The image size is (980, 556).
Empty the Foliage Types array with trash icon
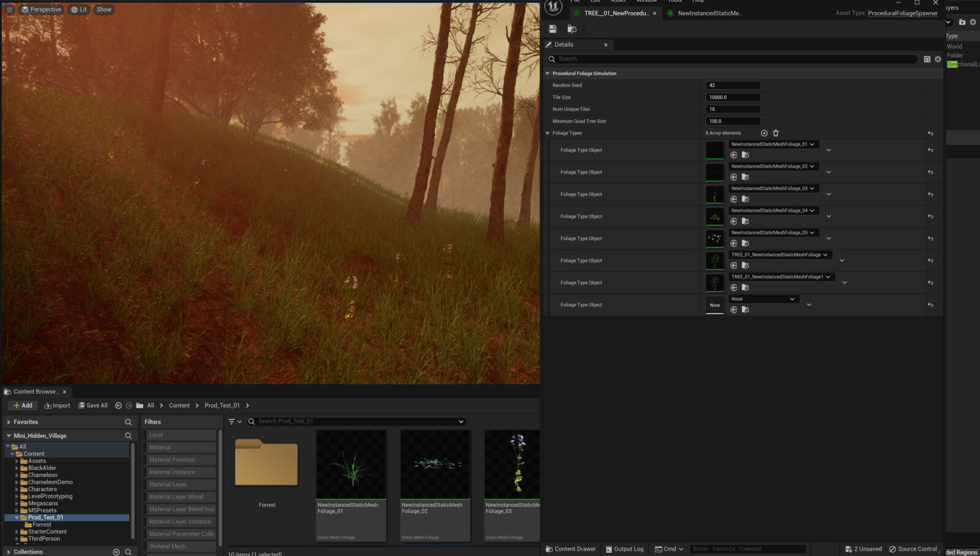775,133
